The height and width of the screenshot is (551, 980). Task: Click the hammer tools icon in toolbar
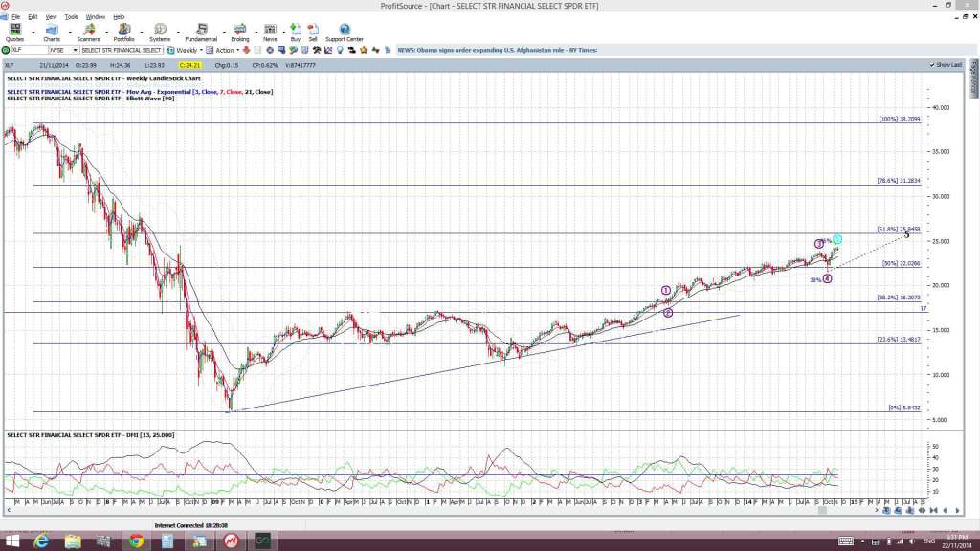click(x=317, y=50)
